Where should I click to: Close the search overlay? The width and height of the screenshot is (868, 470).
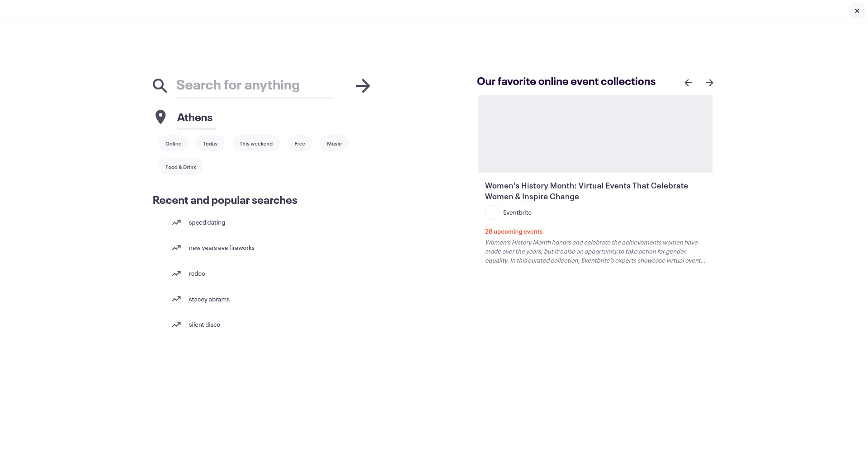tap(857, 11)
